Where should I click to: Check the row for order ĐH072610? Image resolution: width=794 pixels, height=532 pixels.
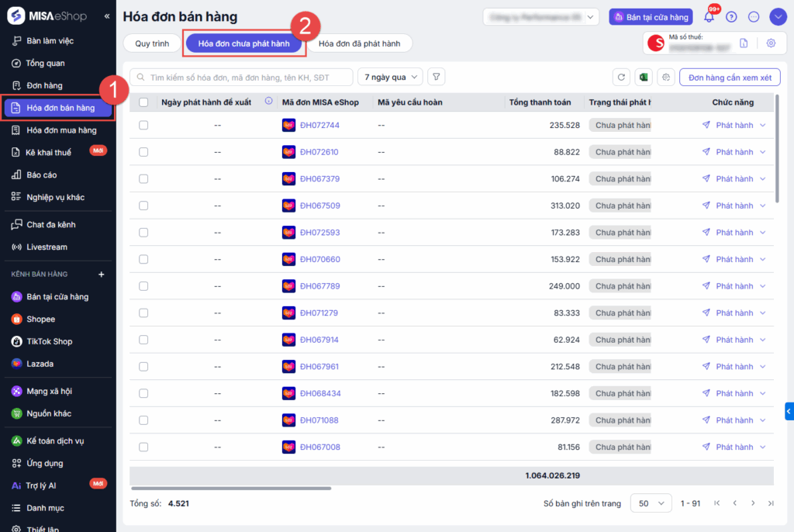[143, 152]
